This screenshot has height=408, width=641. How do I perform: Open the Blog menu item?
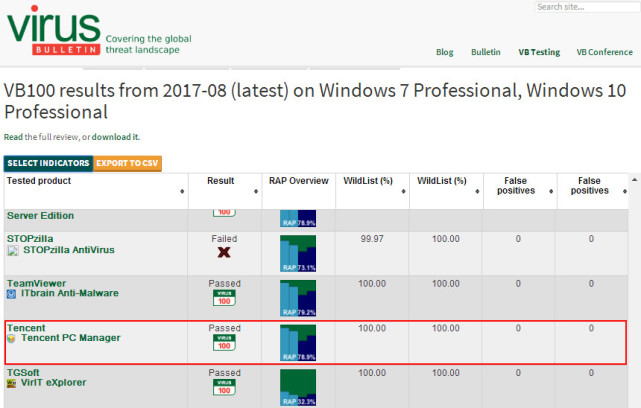[444, 52]
